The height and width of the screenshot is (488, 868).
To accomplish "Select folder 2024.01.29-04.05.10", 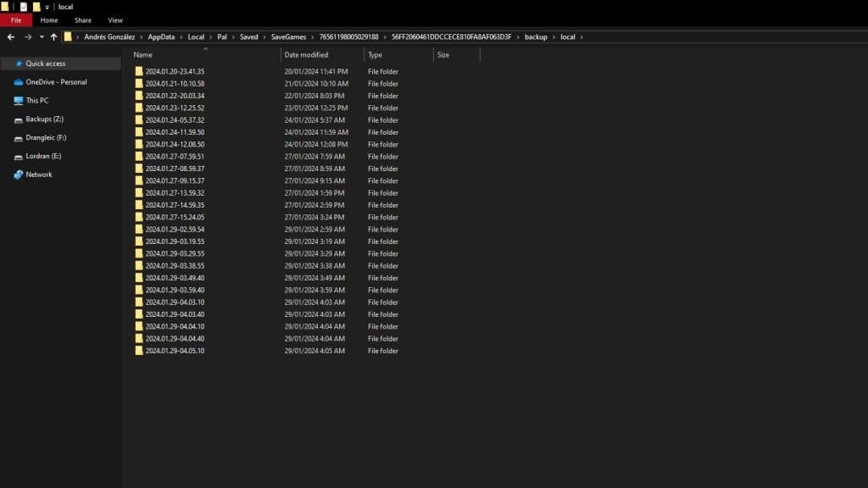I will click(175, 351).
